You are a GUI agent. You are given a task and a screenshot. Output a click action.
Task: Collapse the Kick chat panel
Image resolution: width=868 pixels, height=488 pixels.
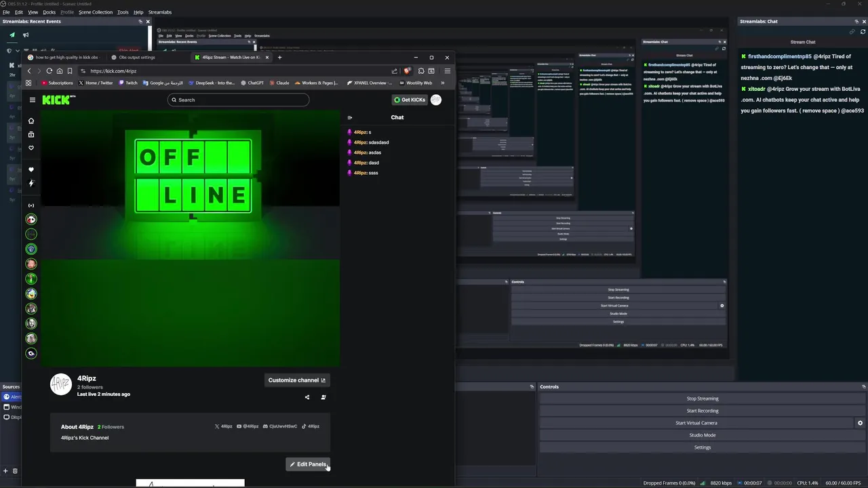(350, 117)
